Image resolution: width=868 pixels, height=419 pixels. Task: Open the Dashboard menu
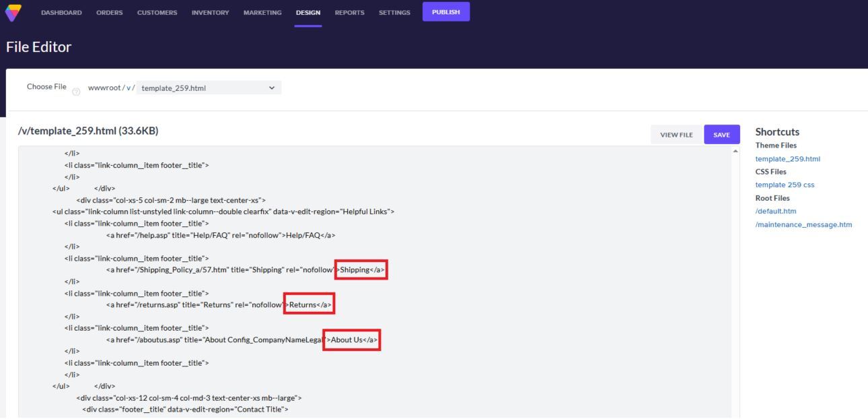click(61, 13)
